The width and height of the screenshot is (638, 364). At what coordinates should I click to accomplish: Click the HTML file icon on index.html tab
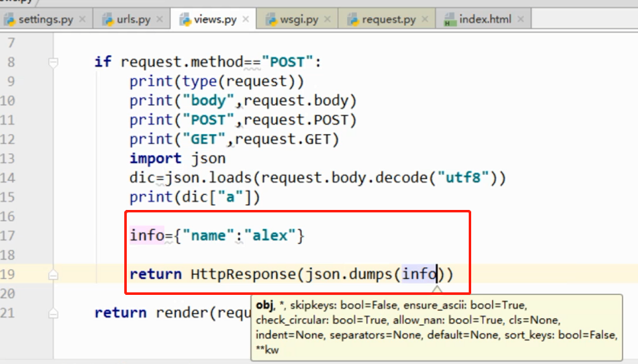pos(450,19)
